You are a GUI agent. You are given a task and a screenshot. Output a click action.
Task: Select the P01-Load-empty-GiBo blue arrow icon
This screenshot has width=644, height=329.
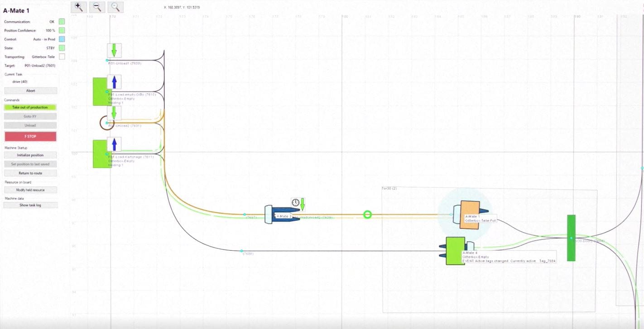pyautogui.click(x=114, y=82)
